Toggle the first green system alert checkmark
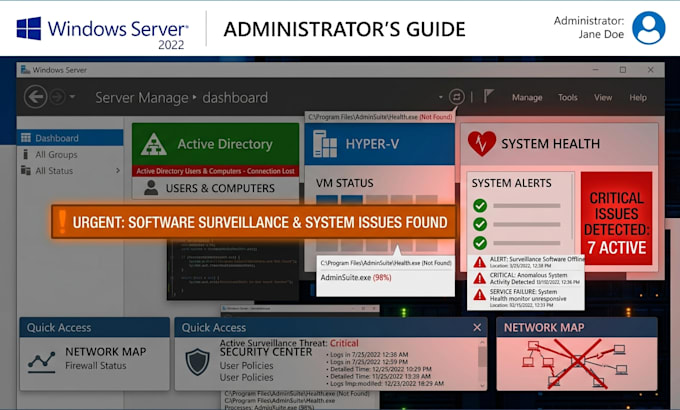The width and height of the screenshot is (680, 410). [480, 205]
